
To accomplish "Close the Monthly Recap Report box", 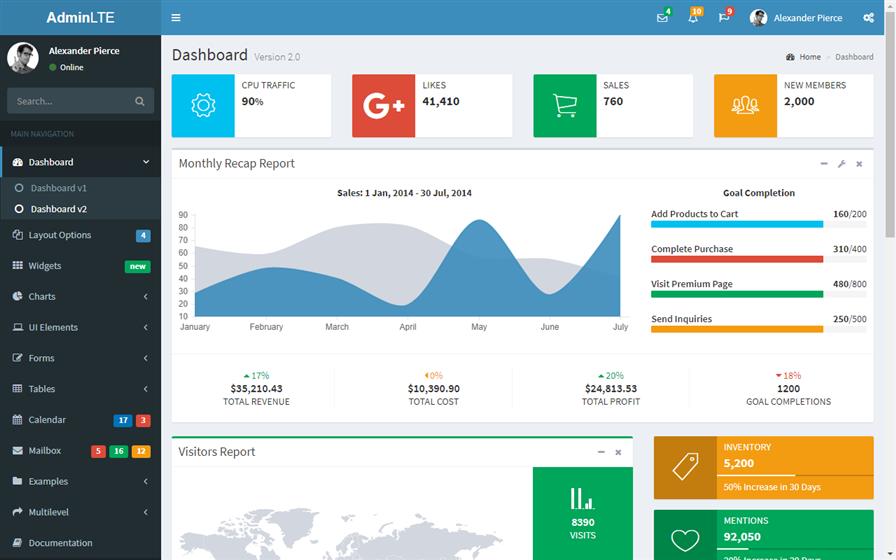I will tap(859, 164).
